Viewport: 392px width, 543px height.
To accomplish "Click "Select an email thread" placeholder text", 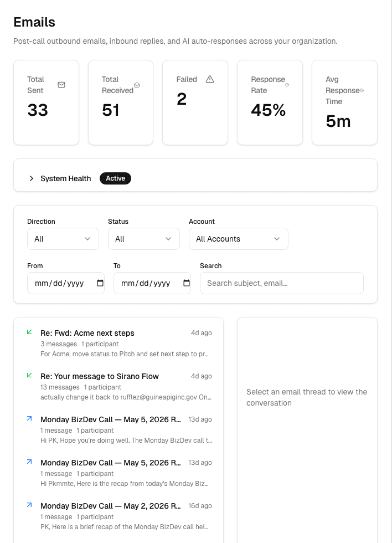I will [307, 397].
